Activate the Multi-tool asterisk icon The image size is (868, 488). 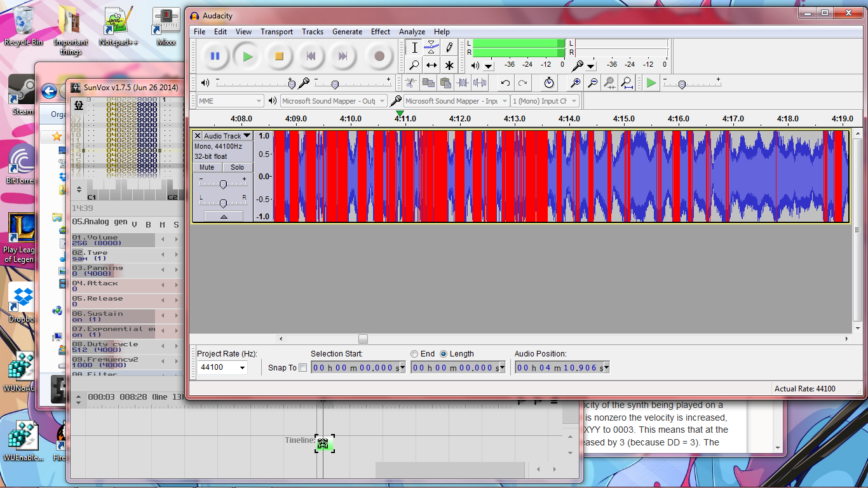[x=449, y=65]
